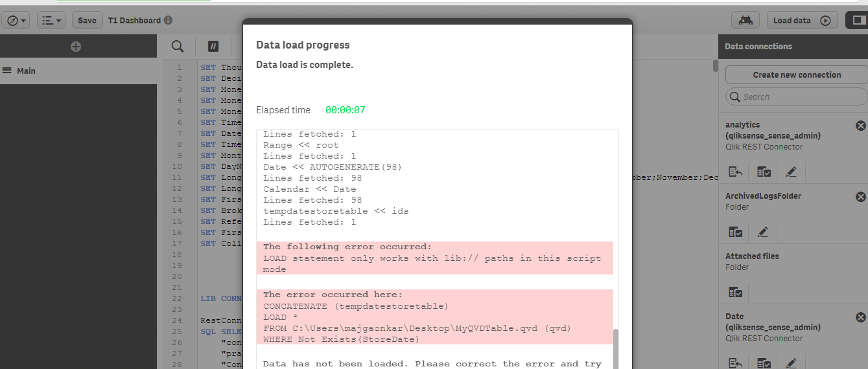Viewport: 868px width, 369px height.
Task: Insert connection string for analytics connection
Action: (x=735, y=172)
